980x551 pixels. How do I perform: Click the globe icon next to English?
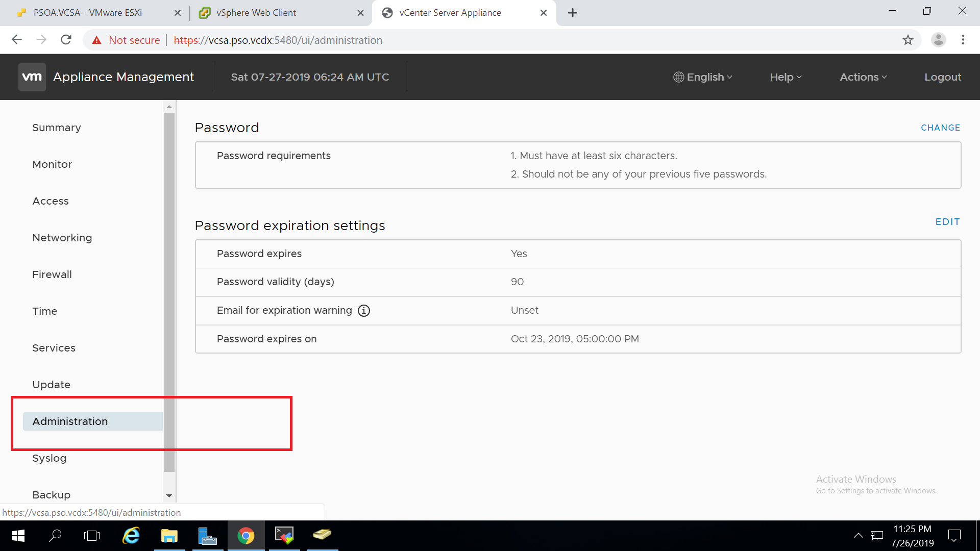(x=678, y=77)
